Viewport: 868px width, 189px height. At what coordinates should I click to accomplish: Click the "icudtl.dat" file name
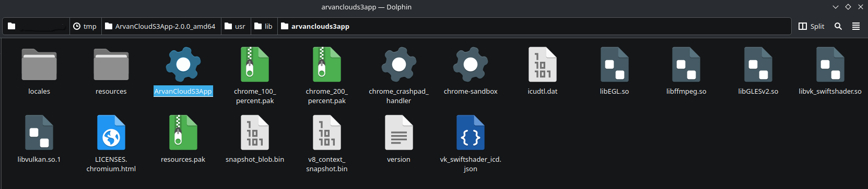tap(543, 91)
